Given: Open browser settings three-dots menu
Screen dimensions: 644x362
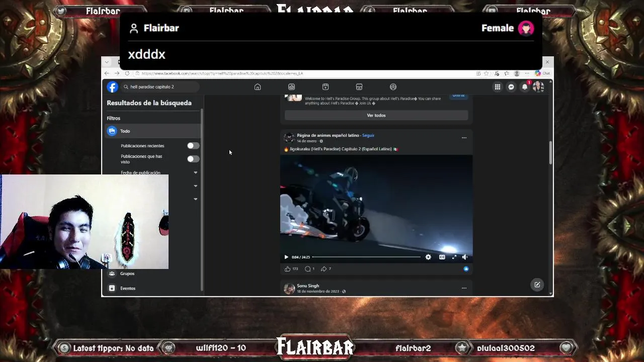Looking at the screenshot, I should [x=527, y=73].
